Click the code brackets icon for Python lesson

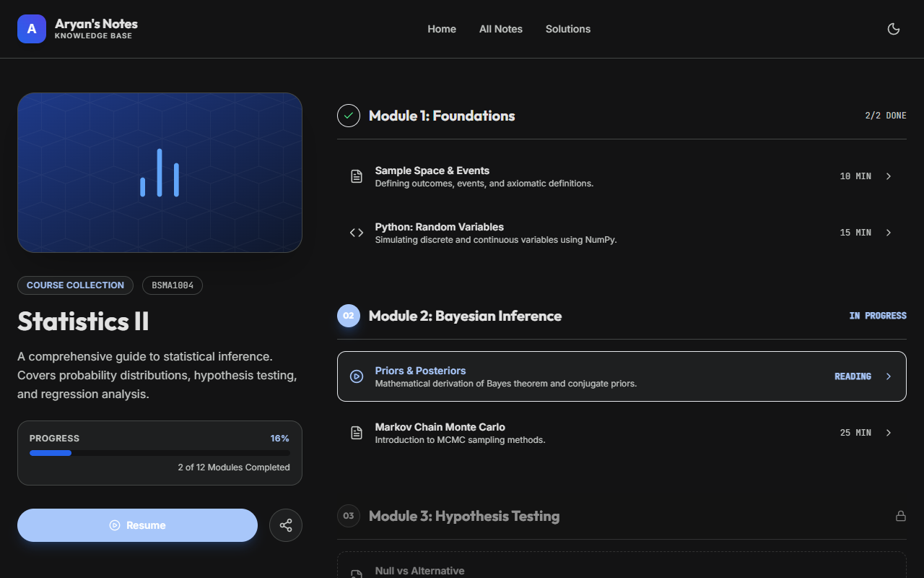pos(357,233)
